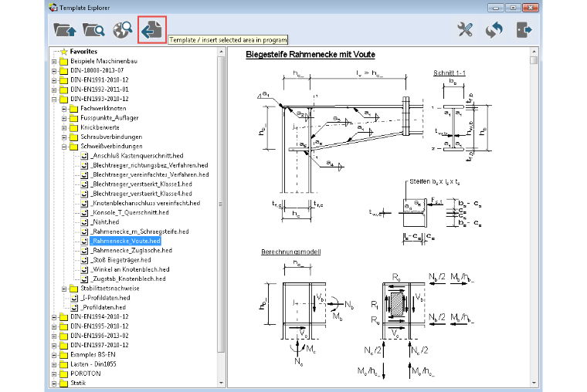Select _Zugstab_Knotenblech.hed file

tap(128, 279)
